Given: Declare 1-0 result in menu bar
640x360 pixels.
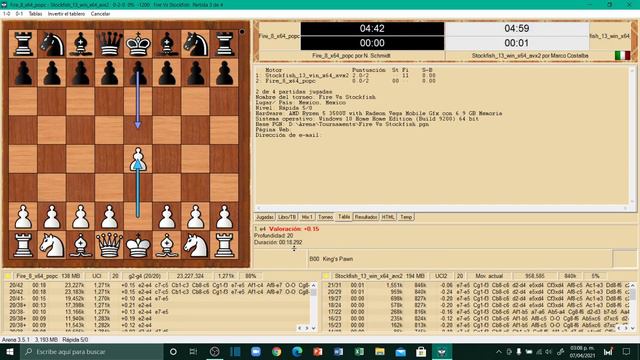Looking at the screenshot, I should pos(6,14).
